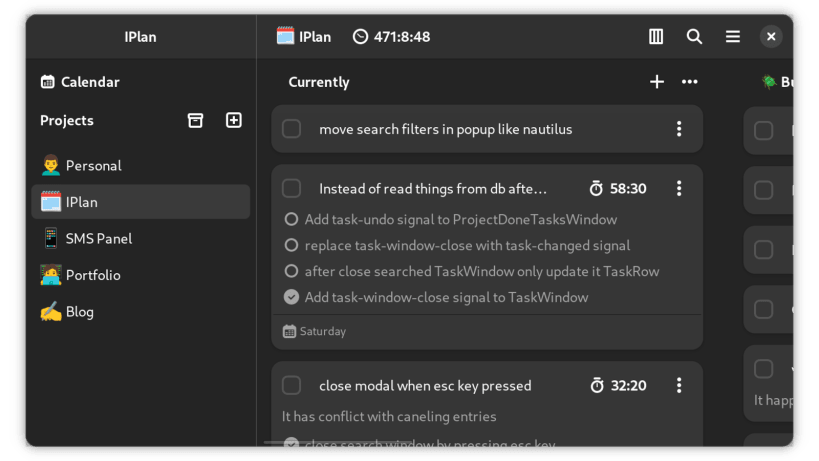Add new task to Currently list
This screenshot has width=819, height=461.
point(657,82)
